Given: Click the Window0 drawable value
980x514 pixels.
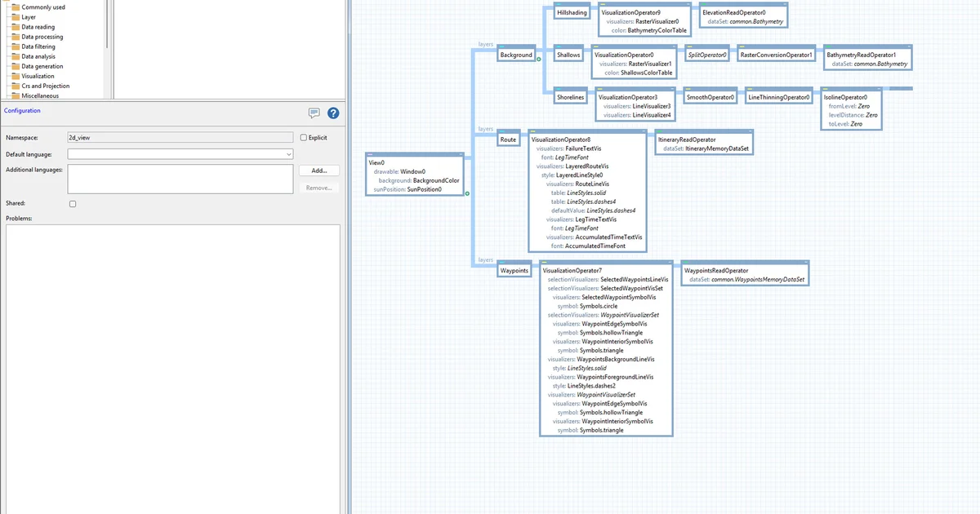Looking at the screenshot, I should pos(412,171).
